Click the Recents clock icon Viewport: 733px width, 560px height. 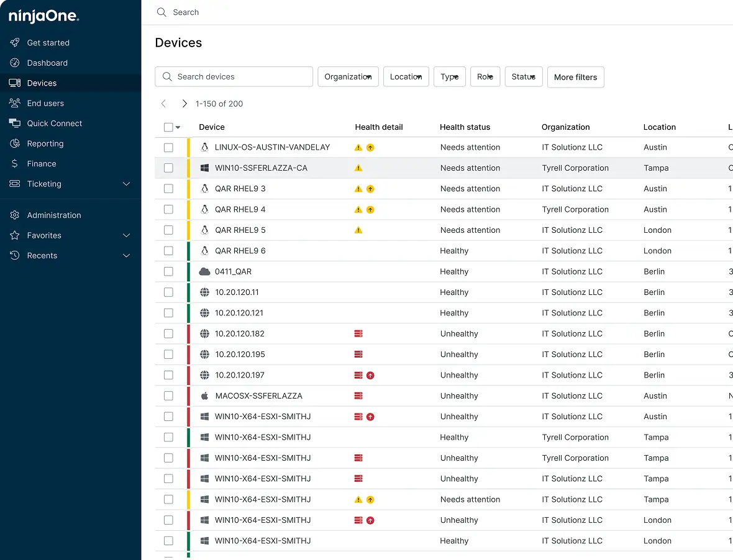click(x=15, y=255)
